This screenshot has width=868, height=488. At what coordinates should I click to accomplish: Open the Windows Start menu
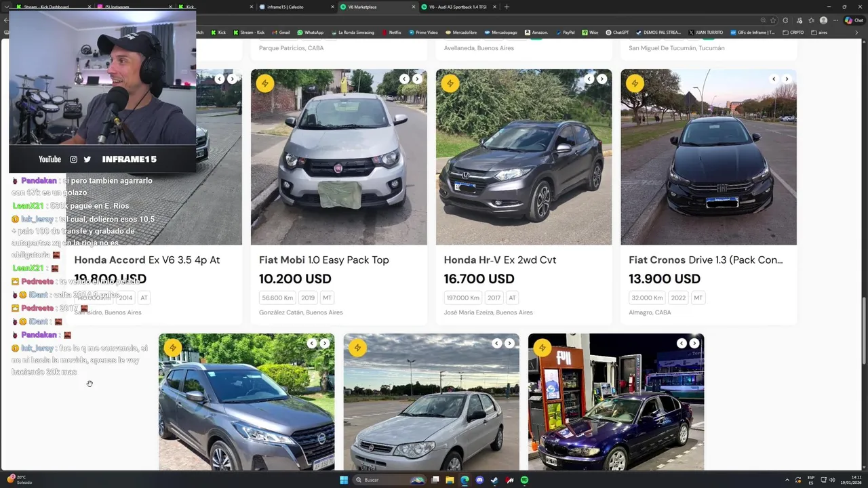click(344, 480)
